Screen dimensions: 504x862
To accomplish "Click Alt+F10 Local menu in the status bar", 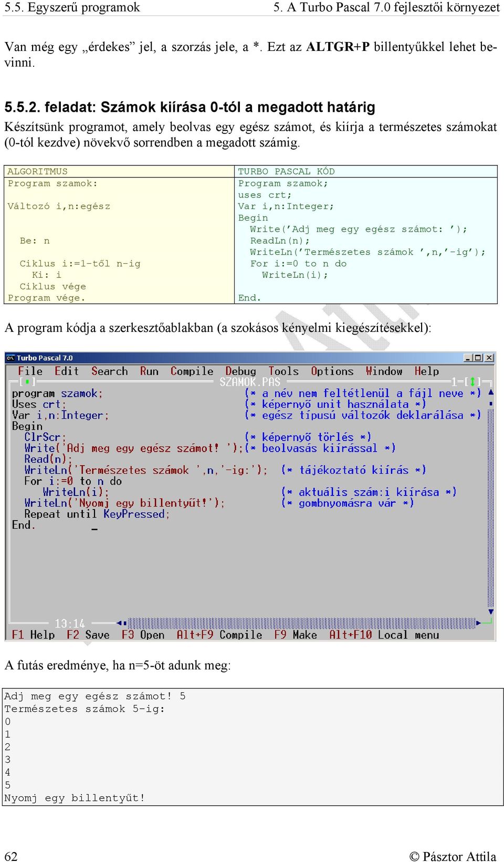I will [384, 635].
